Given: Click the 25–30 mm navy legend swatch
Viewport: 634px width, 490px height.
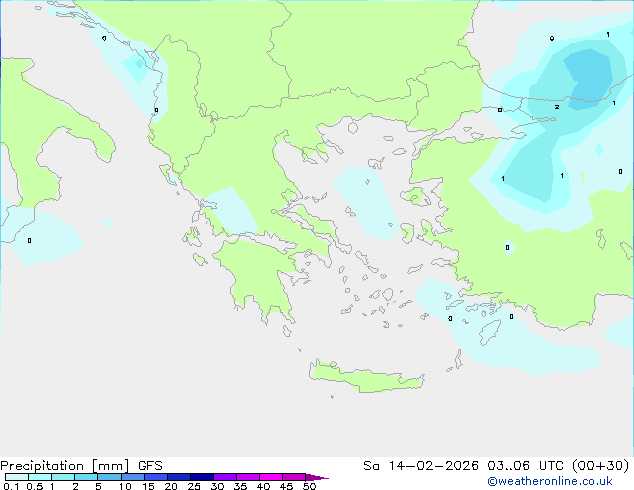Looking at the screenshot, I should (x=202, y=477).
